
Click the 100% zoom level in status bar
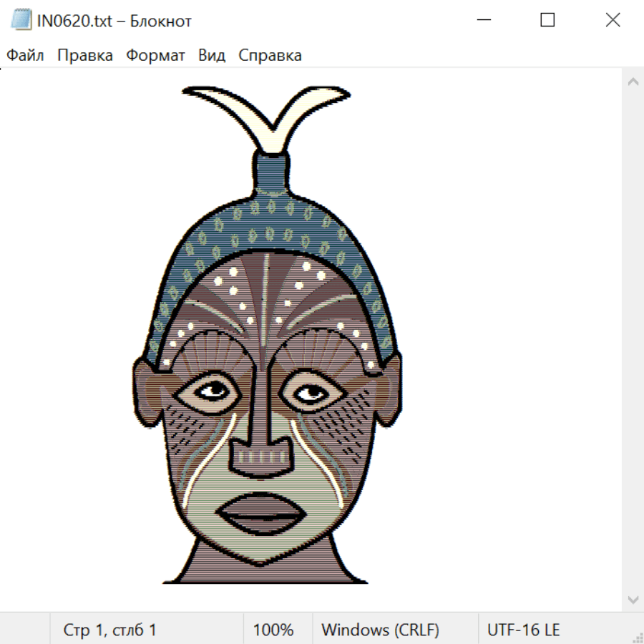273,630
